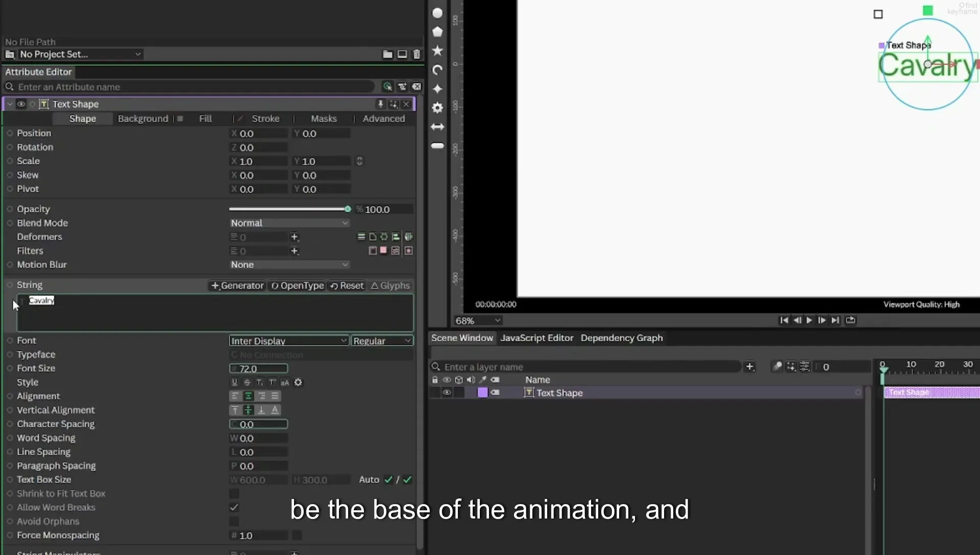
Task: Select the Polygon shape tool
Action: pyautogui.click(x=437, y=32)
